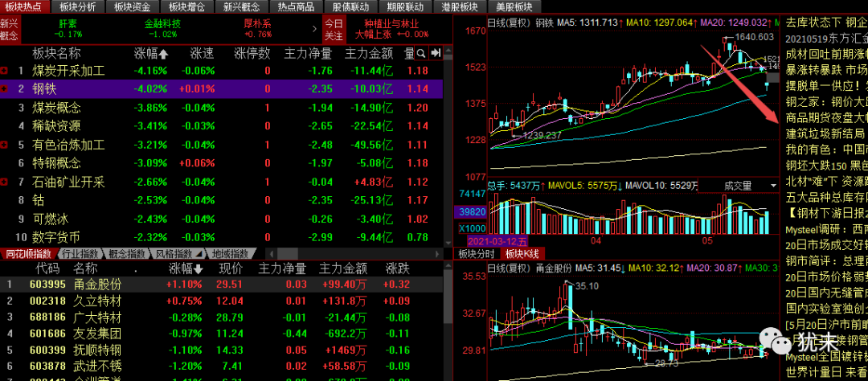
Task: Select the 钴 sector row
Action: pos(222,200)
